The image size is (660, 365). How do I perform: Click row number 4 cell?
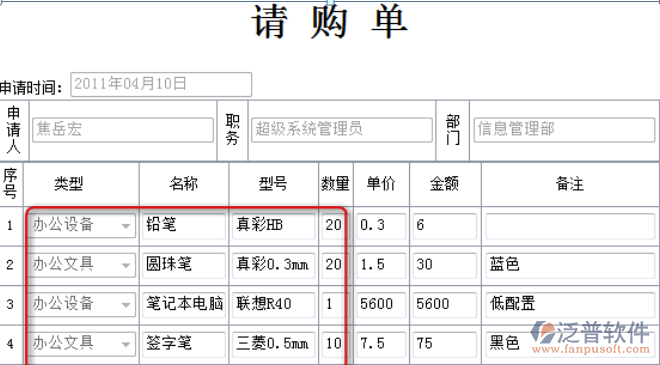coord(10,344)
